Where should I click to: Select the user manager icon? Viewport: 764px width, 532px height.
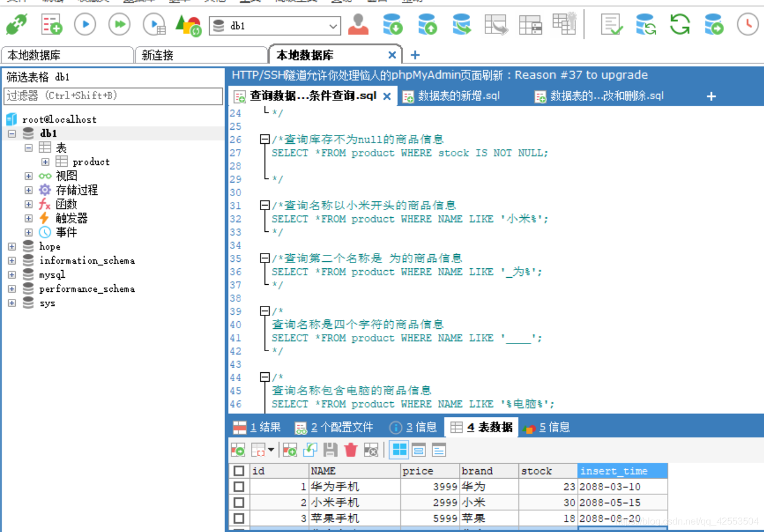click(358, 25)
